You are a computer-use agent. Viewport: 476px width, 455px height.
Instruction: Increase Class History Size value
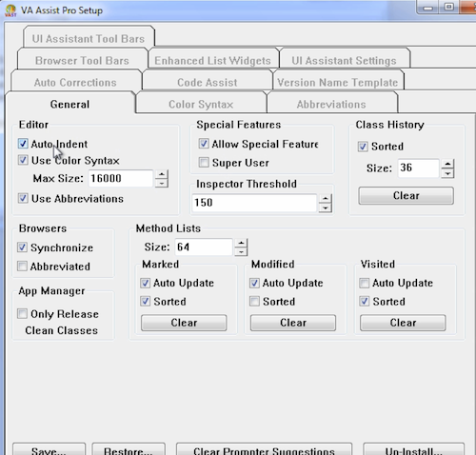tap(447, 164)
